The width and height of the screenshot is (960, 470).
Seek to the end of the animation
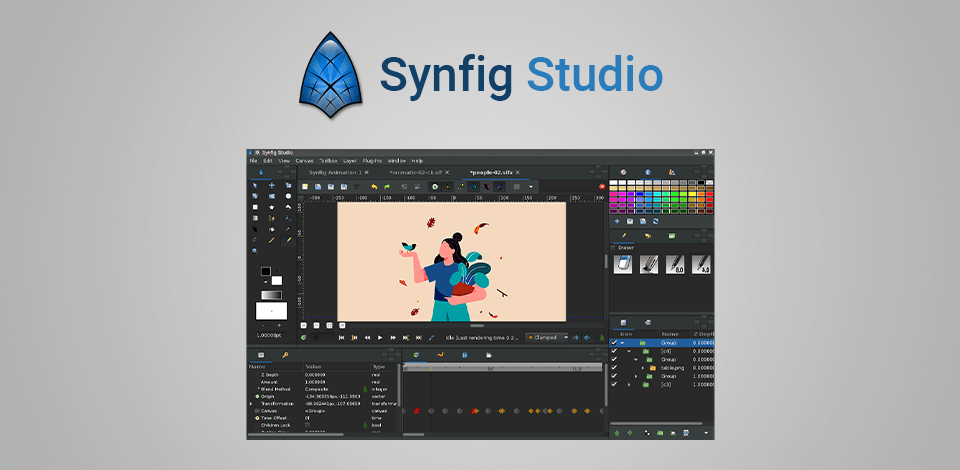(x=418, y=338)
